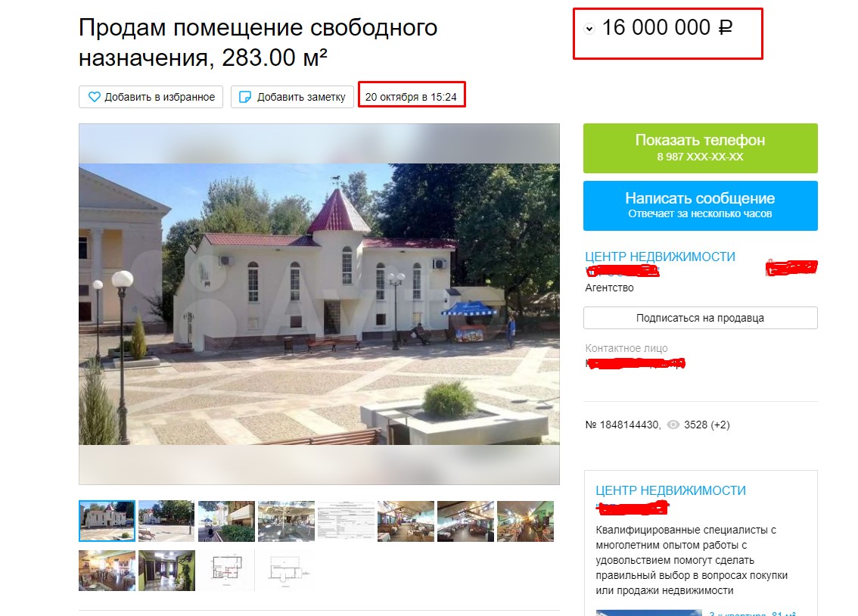Click the eye views icon near 3528
Screen dimensions: 858x616
tap(673, 425)
